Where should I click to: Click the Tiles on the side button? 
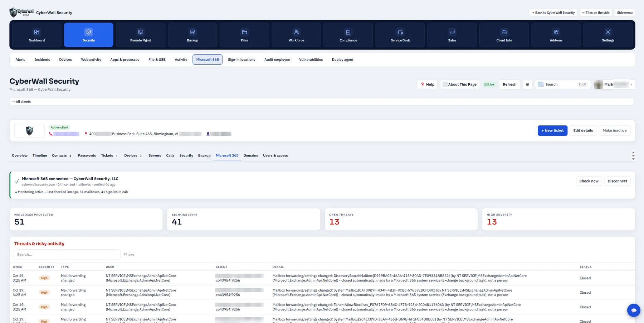pyautogui.click(x=596, y=13)
